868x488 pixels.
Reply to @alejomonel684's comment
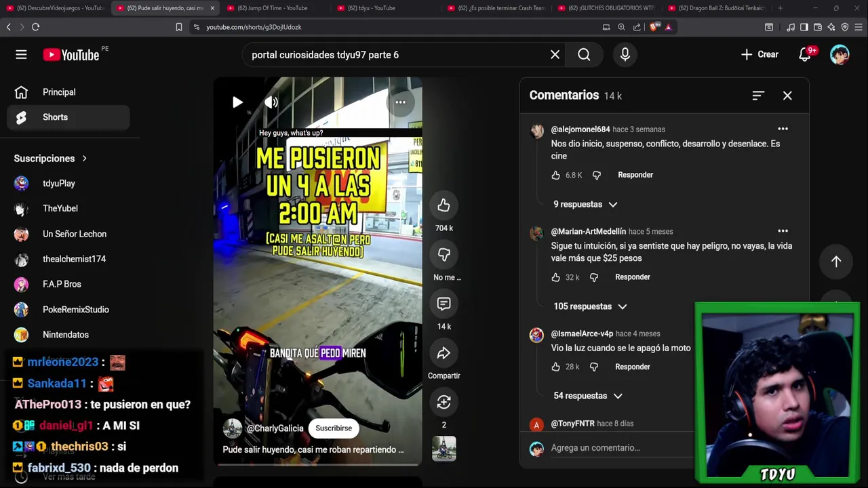(x=635, y=175)
